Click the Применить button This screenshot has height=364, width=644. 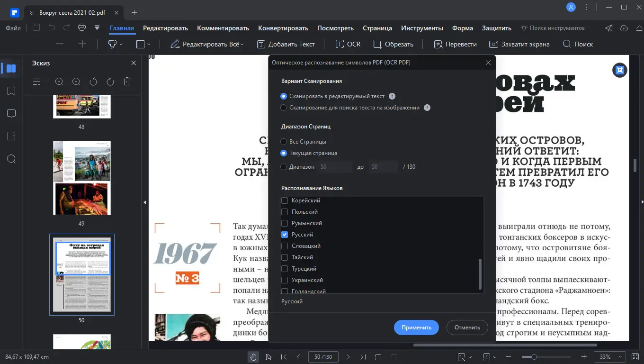click(x=416, y=327)
